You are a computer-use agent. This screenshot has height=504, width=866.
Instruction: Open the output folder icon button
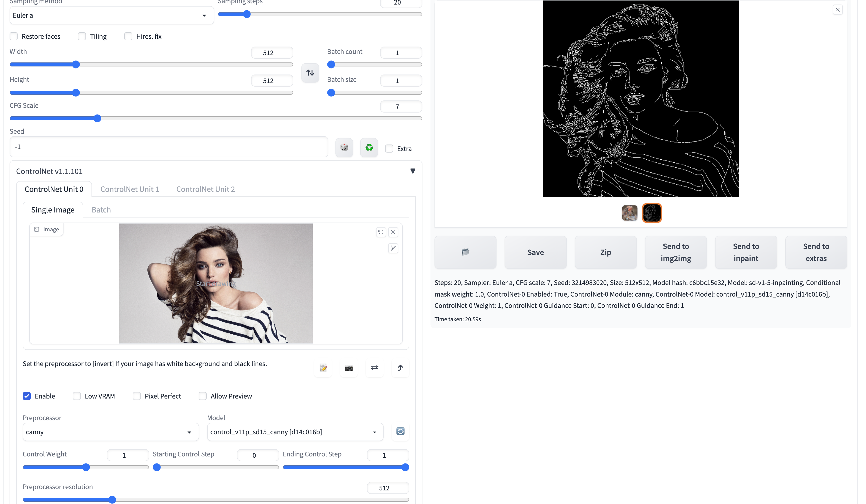(x=465, y=252)
